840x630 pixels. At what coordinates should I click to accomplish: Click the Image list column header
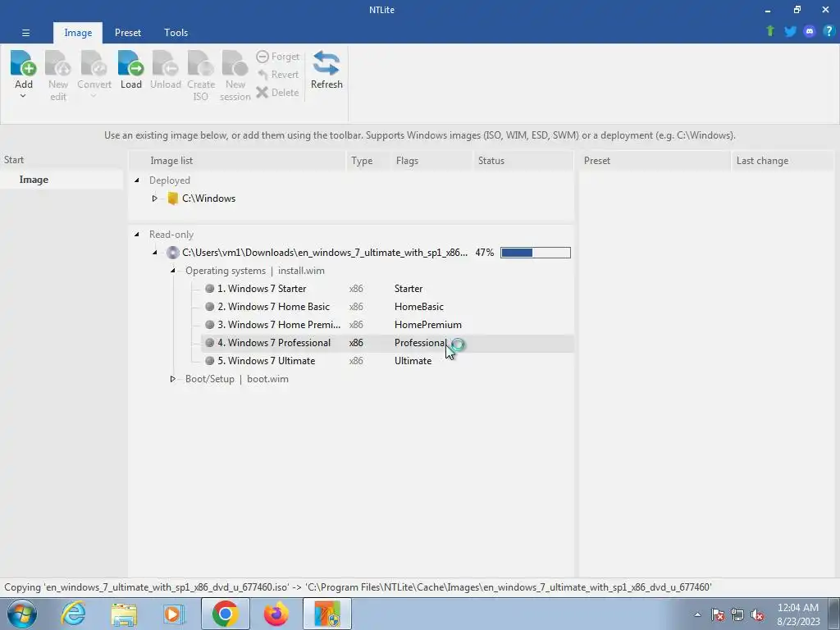[x=237, y=161]
